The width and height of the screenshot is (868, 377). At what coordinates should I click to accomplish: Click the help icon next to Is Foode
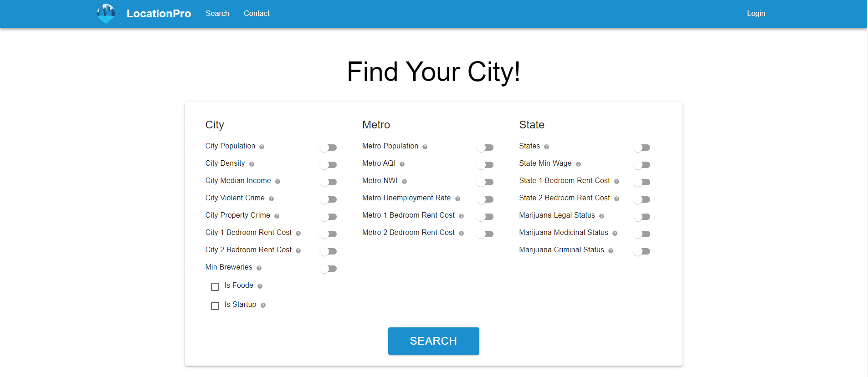tap(260, 286)
